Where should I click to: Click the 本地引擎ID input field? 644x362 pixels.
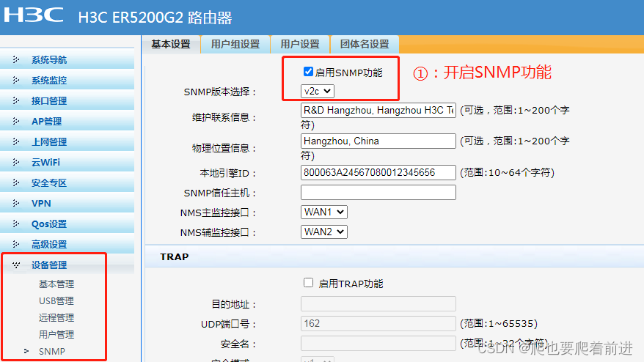pyautogui.click(x=378, y=172)
